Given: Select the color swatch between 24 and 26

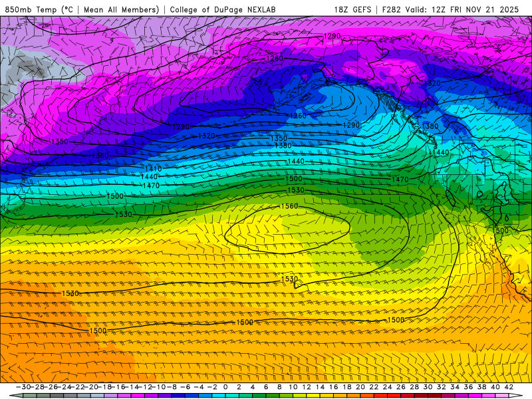Looking at the screenshot, I should pos(394,396).
